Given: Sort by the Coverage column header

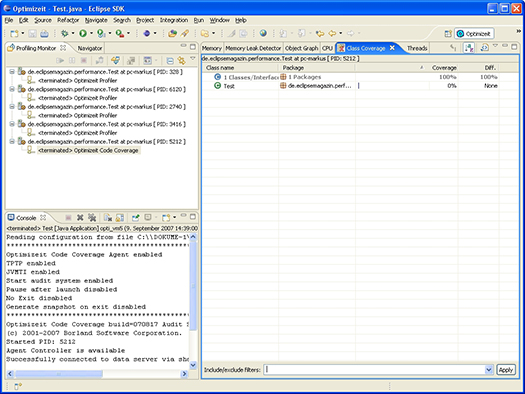Looking at the screenshot, I should (x=444, y=68).
